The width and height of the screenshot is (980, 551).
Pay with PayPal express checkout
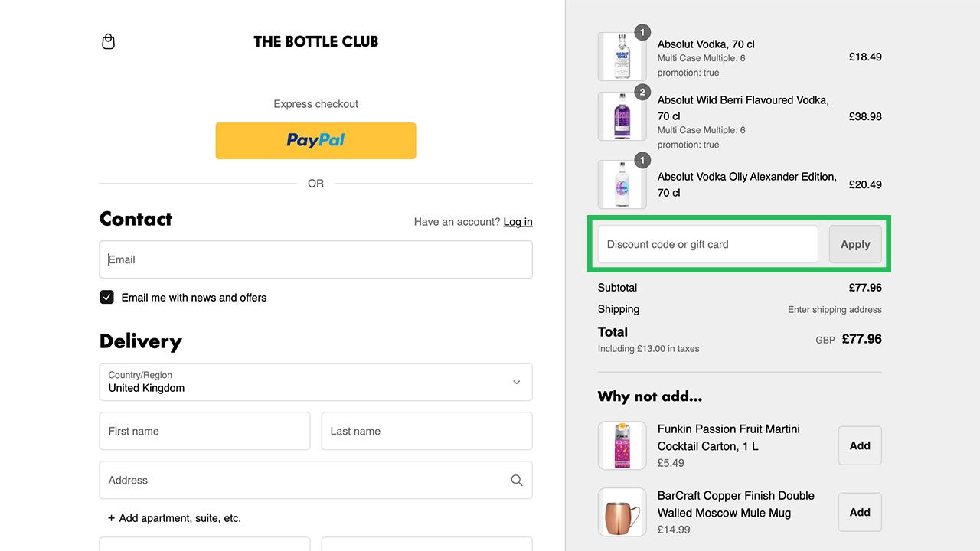pyautogui.click(x=315, y=141)
